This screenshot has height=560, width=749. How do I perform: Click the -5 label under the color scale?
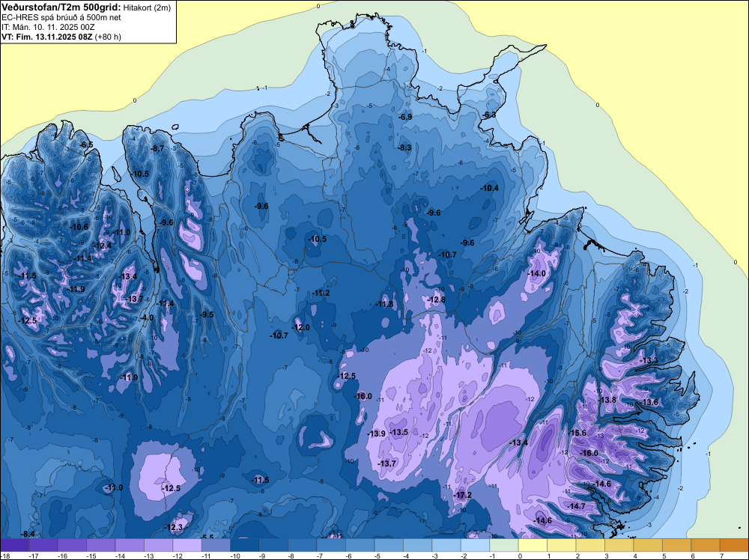[377, 556]
